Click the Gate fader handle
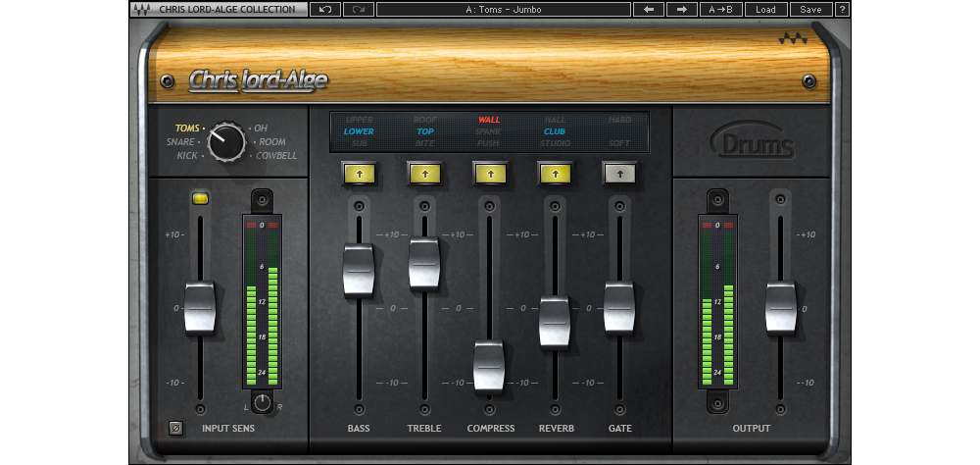980x465 pixels. (x=619, y=307)
